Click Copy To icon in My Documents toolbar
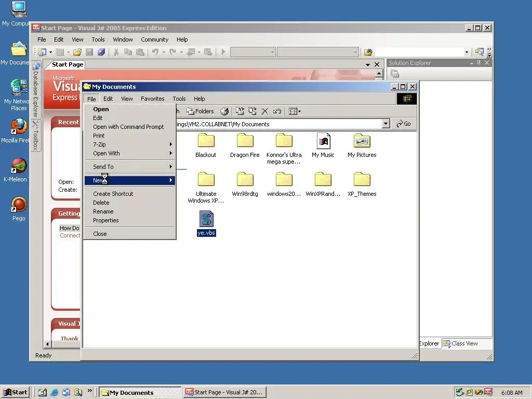This screenshot has height=399, width=532. click(x=252, y=111)
